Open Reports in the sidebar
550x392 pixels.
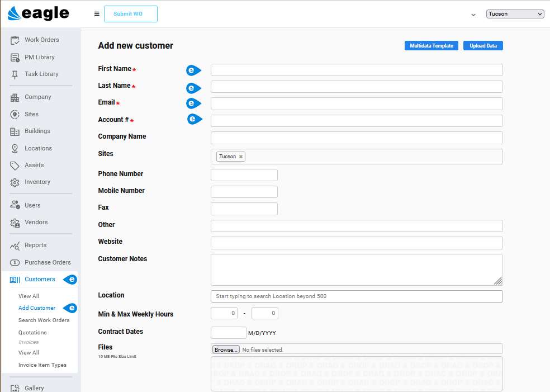[35, 245]
